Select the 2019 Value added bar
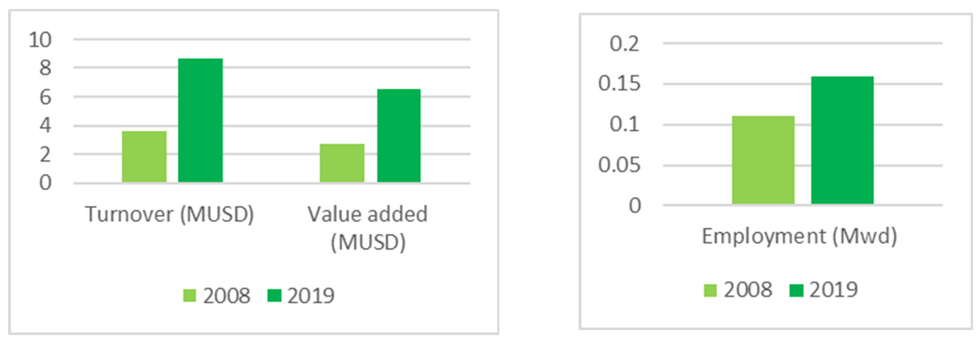Screen dimensions: 980x345 (399, 136)
